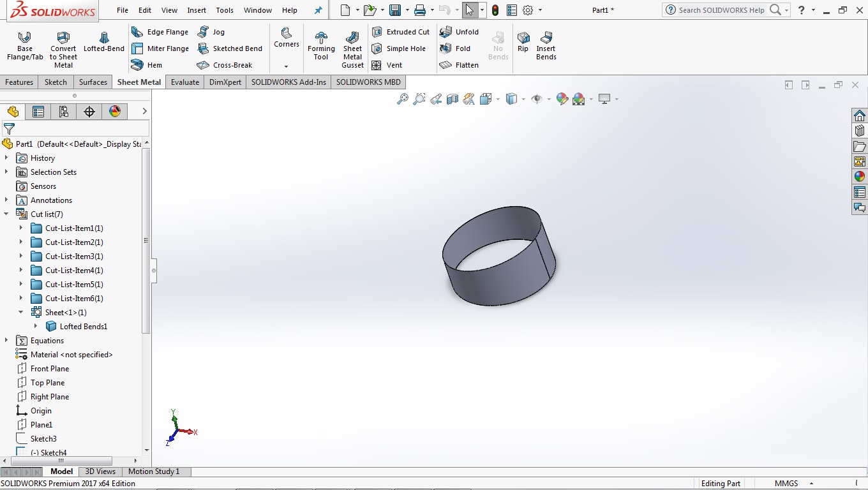Choose the Simple Hole tool
Image resolution: width=868 pixels, height=490 pixels.
pyautogui.click(x=398, y=48)
